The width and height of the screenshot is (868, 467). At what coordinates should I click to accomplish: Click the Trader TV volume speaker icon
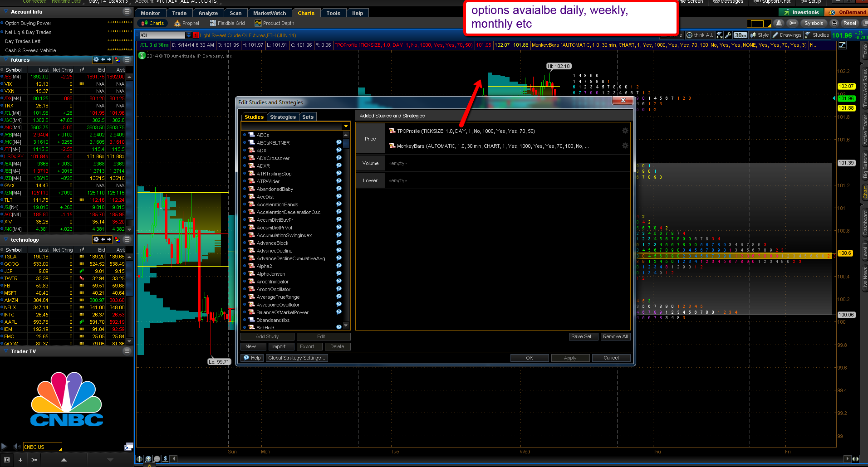click(17, 447)
